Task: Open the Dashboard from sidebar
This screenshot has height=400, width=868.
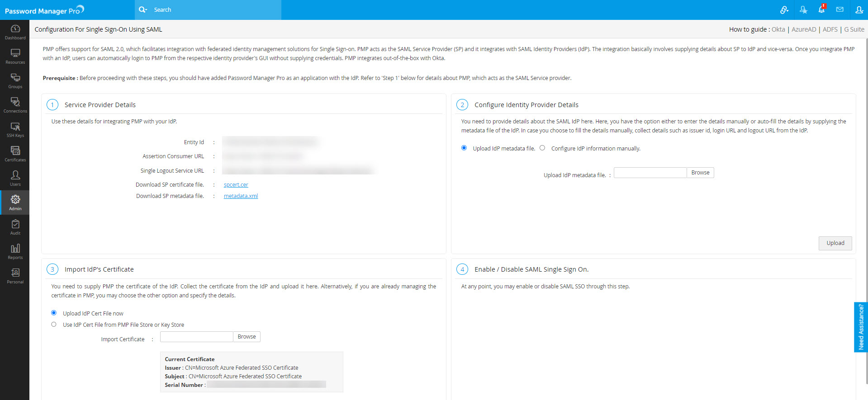Action: [15, 32]
